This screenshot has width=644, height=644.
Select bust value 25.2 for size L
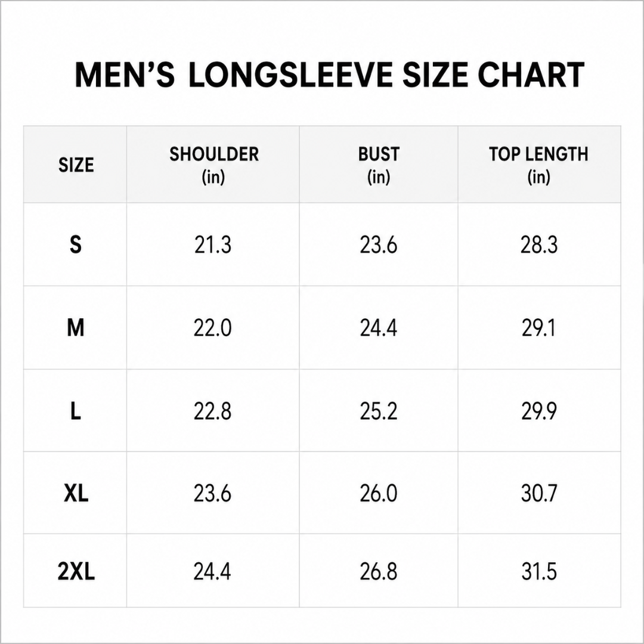(378, 411)
